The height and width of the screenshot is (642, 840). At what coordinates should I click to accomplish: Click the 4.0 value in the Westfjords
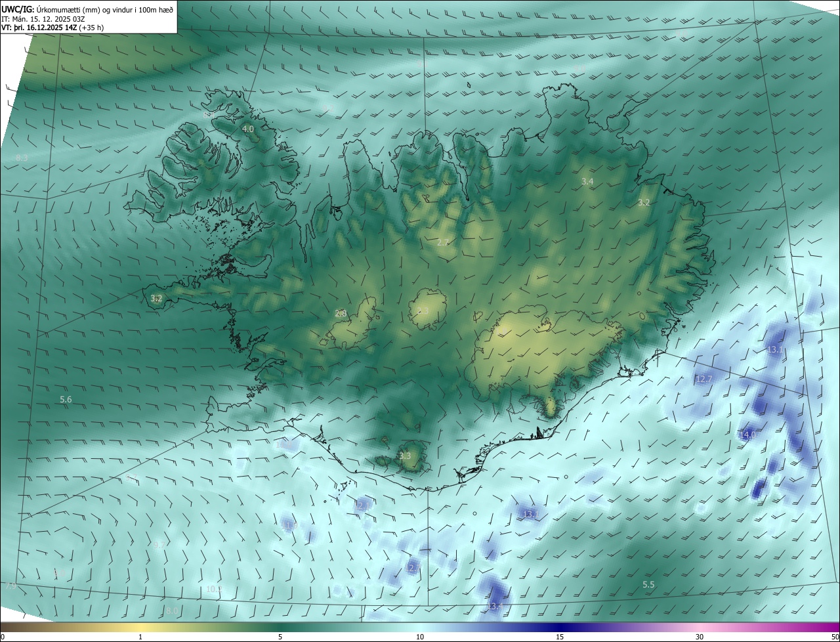248,129
